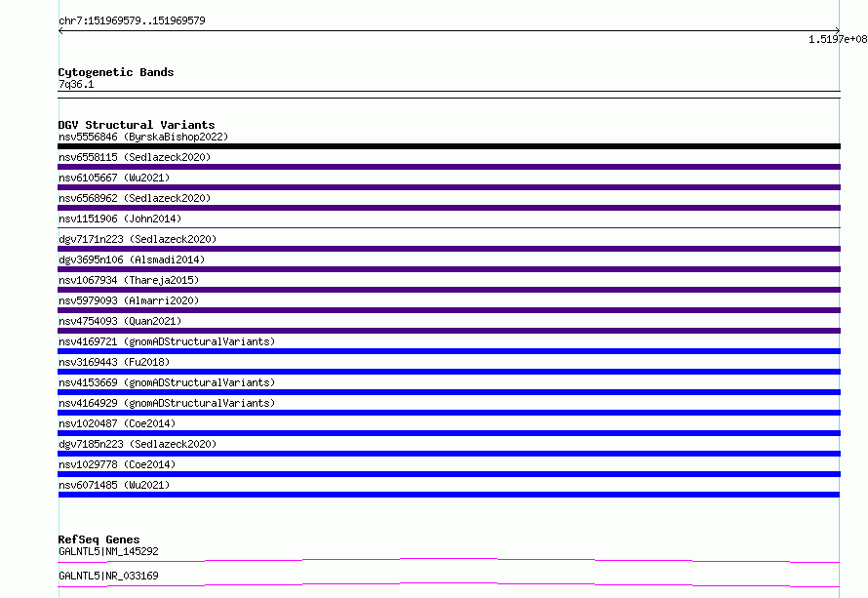Open variant nsv6105667 (Wu2021) label
The image size is (868, 598).
(114, 178)
